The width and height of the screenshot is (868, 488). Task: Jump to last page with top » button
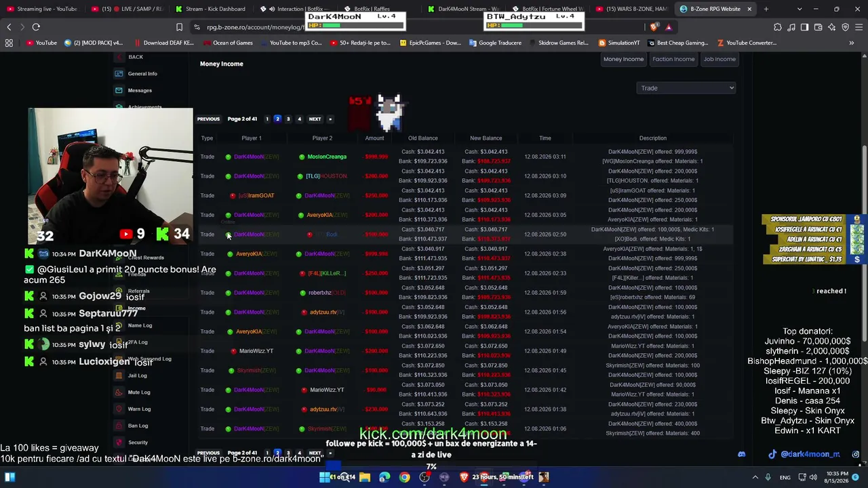click(x=330, y=119)
